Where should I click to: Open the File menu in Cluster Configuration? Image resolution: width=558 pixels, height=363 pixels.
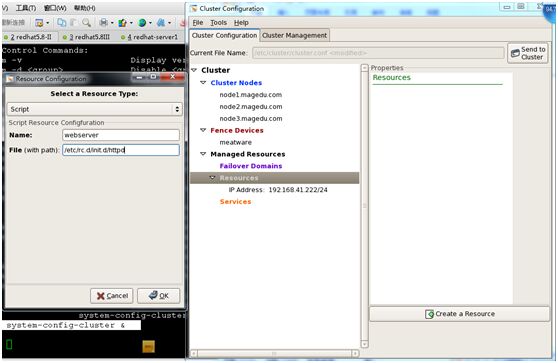198,23
